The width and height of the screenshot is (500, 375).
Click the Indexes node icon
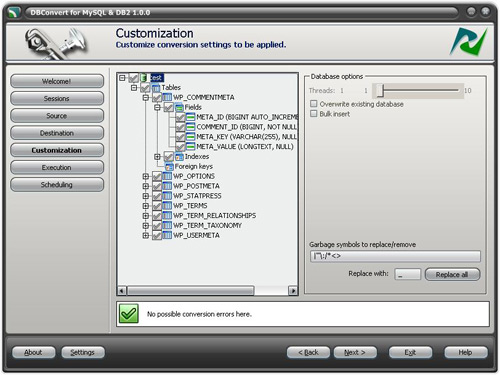179,157
